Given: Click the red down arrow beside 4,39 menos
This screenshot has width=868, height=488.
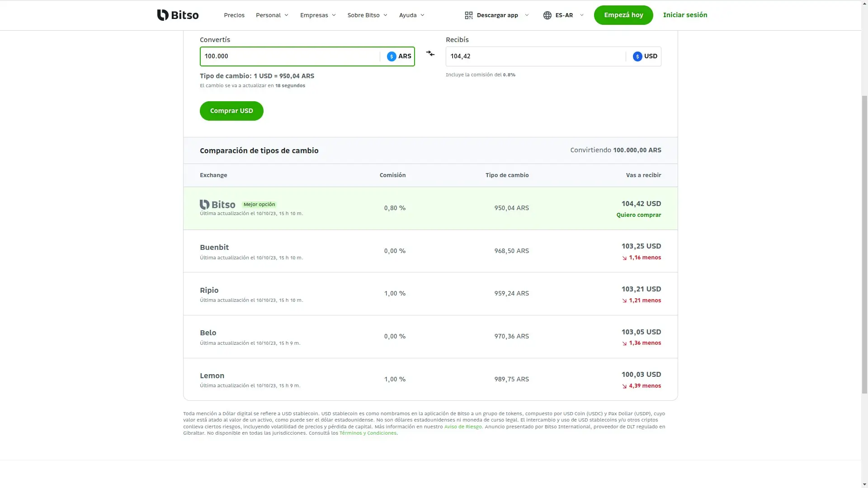Looking at the screenshot, I should 624,386.
